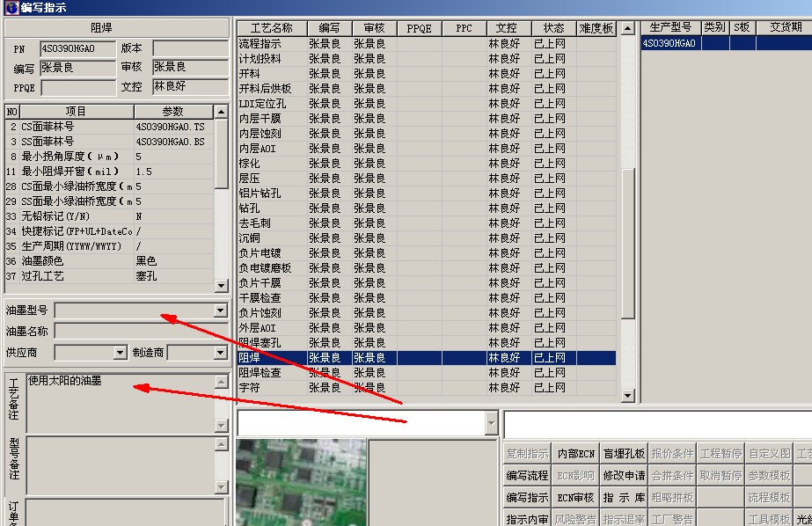This screenshot has height=526, width=812.
Task: Click the process list vertical scrollbar thumb
Action: [627, 244]
